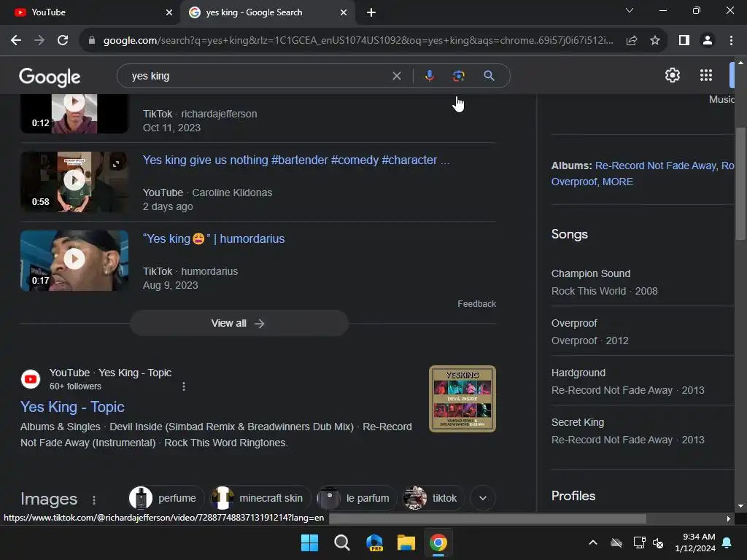This screenshot has width=747, height=560.
Task: Select the song Secret King
Action: (578, 422)
